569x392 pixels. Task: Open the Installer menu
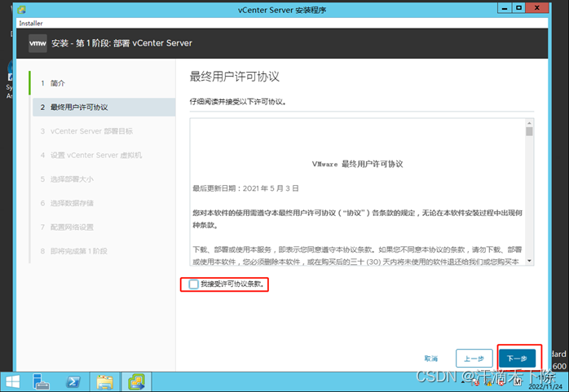[x=31, y=24]
